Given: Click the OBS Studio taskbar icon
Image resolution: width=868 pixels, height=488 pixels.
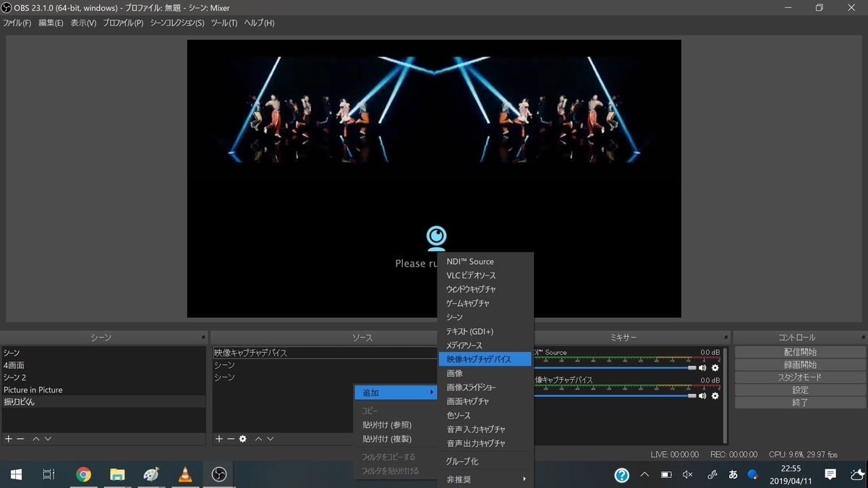Looking at the screenshot, I should coord(218,474).
